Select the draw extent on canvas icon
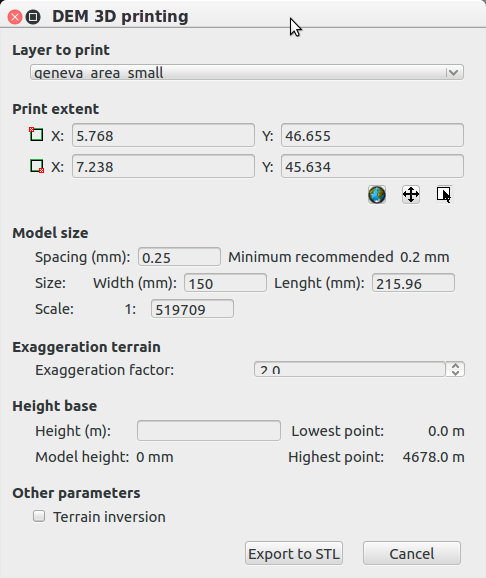486x578 pixels. tap(444, 195)
